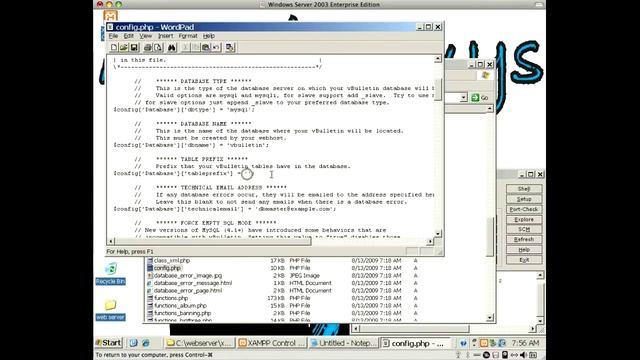Click the WordPad horizontal scrollbar thumb

(213, 242)
